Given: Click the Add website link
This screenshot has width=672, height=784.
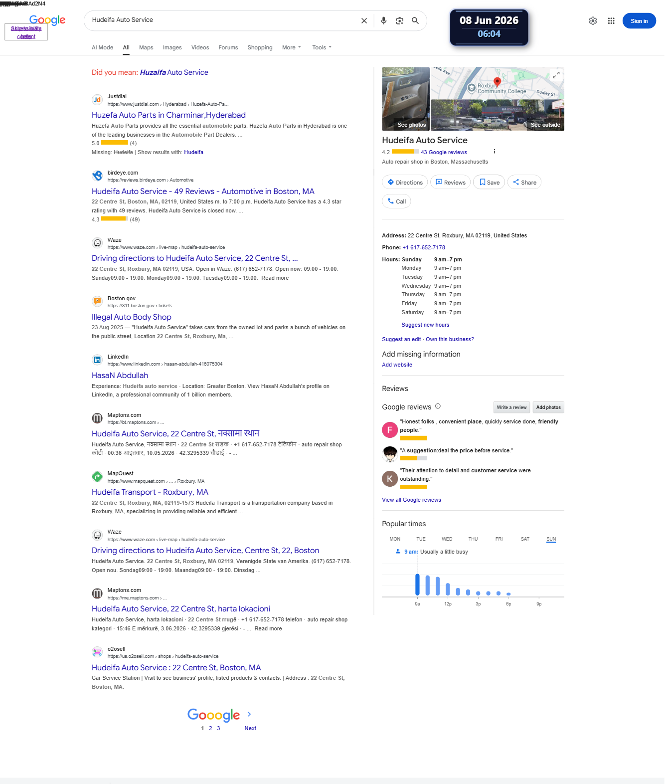Looking at the screenshot, I should (x=397, y=365).
